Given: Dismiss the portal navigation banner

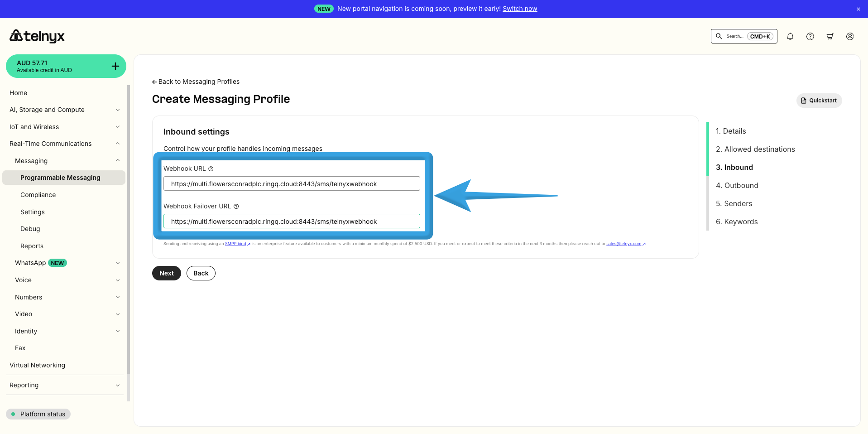Looking at the screenshot, I should pyautogui.click(x=858, y=9).
